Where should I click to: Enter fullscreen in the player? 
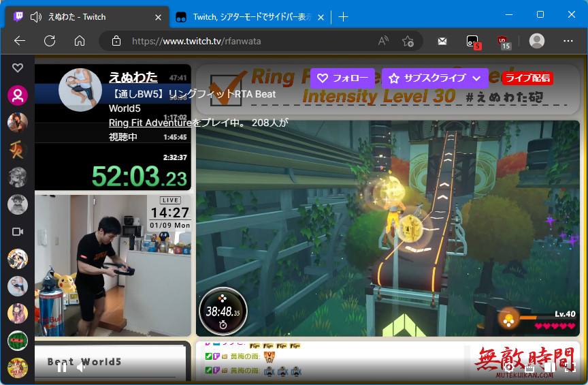[x=569, y=367]
